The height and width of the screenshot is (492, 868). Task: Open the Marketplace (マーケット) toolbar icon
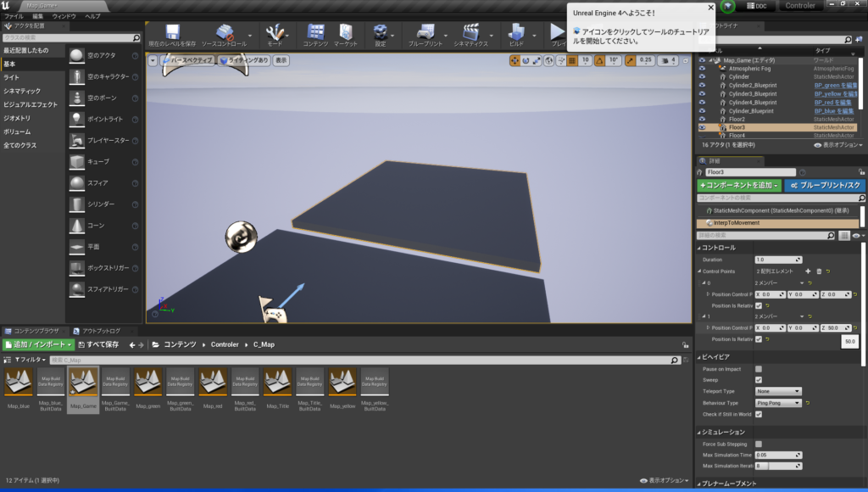[x=345, y=34]
